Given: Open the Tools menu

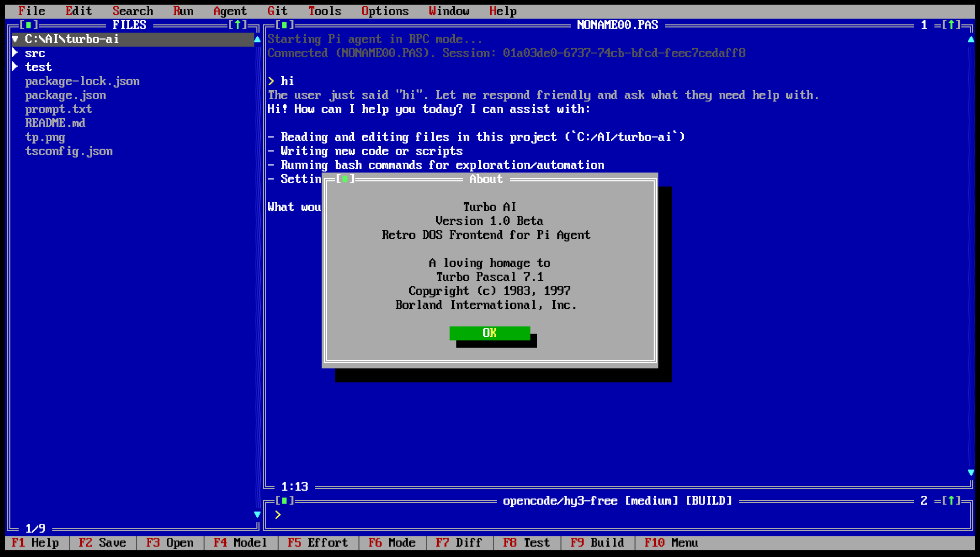Looking at the screenshot, I should point(325,11).
